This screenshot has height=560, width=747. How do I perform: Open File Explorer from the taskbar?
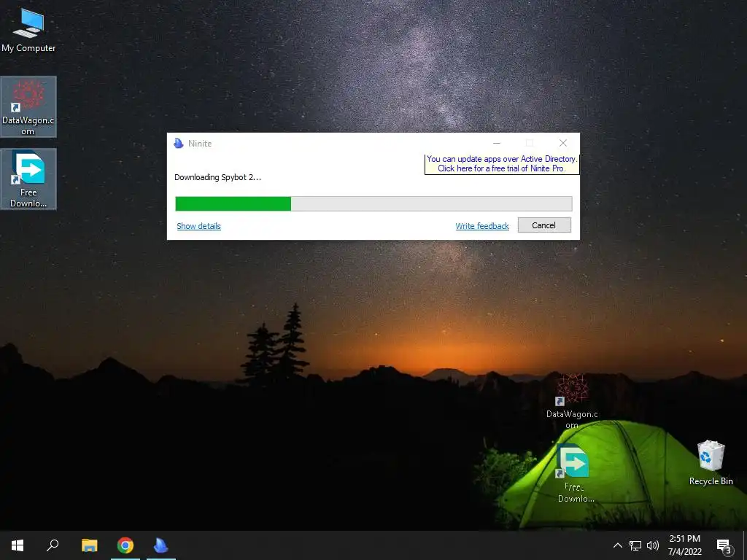(x=89, y=545)
